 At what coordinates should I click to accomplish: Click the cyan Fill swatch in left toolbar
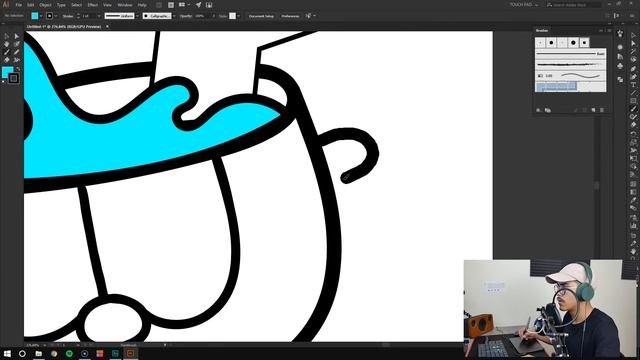(7, 73)
